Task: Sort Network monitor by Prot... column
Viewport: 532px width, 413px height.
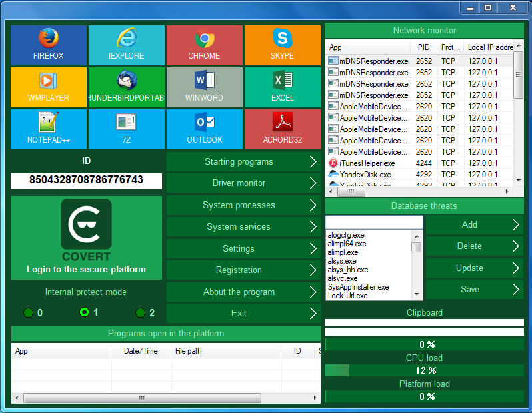Action: pyautogui.click(x=451, y=47)
